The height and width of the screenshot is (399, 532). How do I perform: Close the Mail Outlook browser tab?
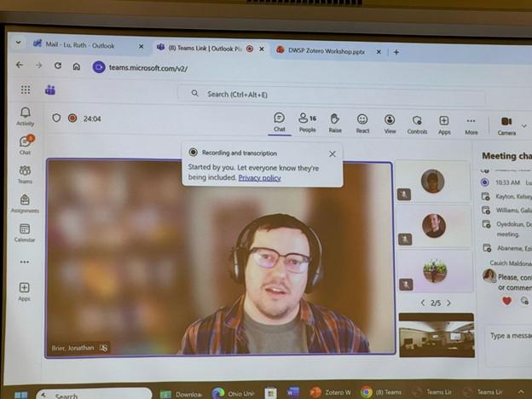point(142,47)
